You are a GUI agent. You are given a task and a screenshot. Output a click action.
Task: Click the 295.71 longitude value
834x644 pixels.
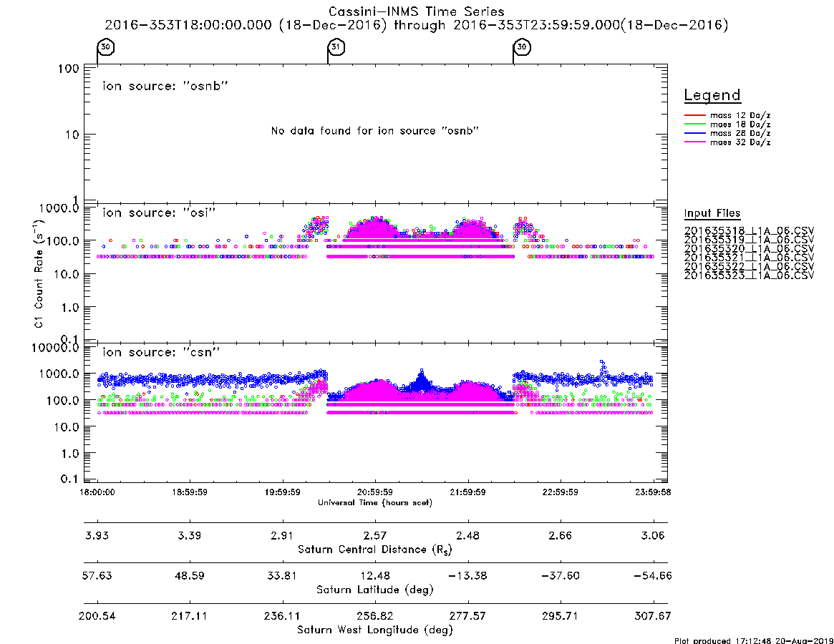pos(560,616)
